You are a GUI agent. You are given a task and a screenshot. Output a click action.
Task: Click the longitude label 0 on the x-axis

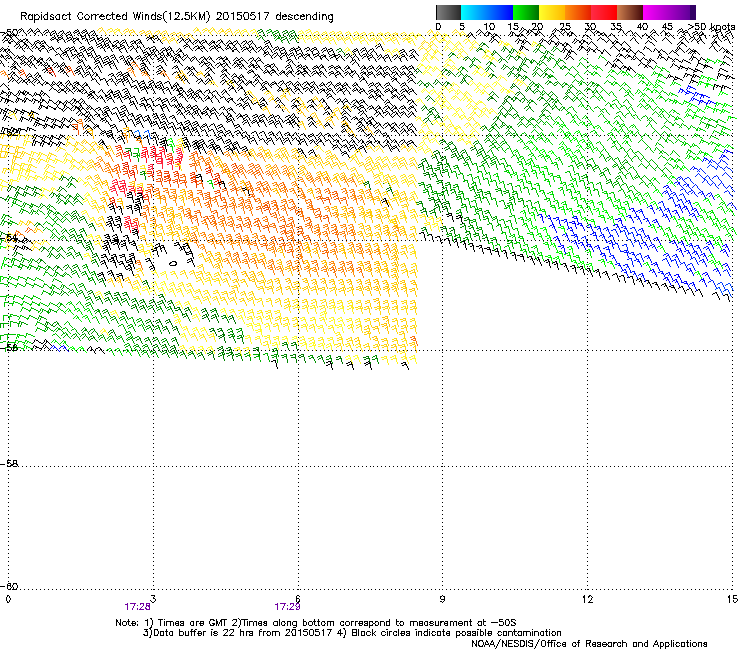point(8,599)
